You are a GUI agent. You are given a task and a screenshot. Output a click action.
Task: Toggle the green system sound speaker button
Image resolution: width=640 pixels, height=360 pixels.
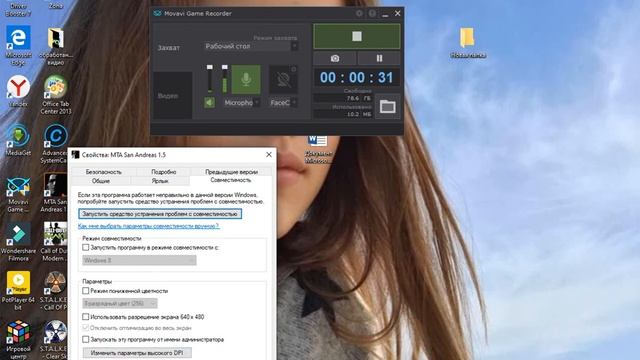209,102
